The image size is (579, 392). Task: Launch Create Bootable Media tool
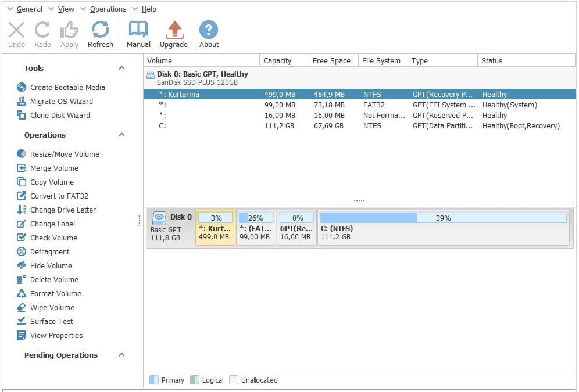[x=67, y=87]
